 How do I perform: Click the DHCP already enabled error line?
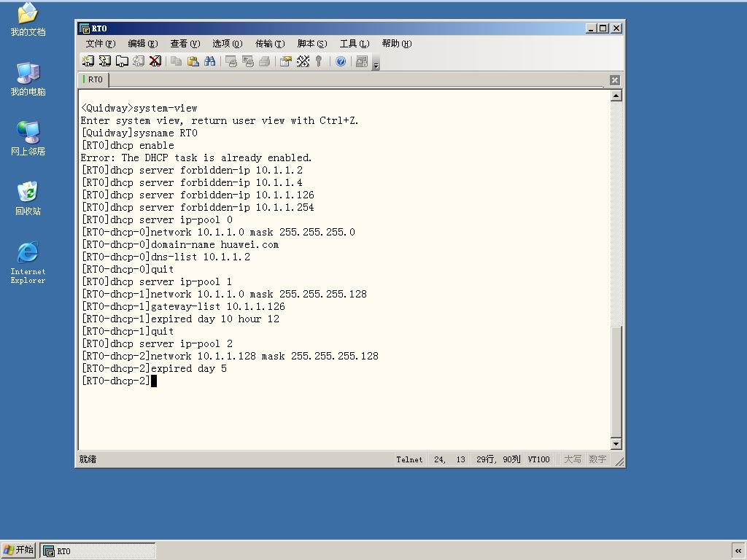click(x=196, y=158)
